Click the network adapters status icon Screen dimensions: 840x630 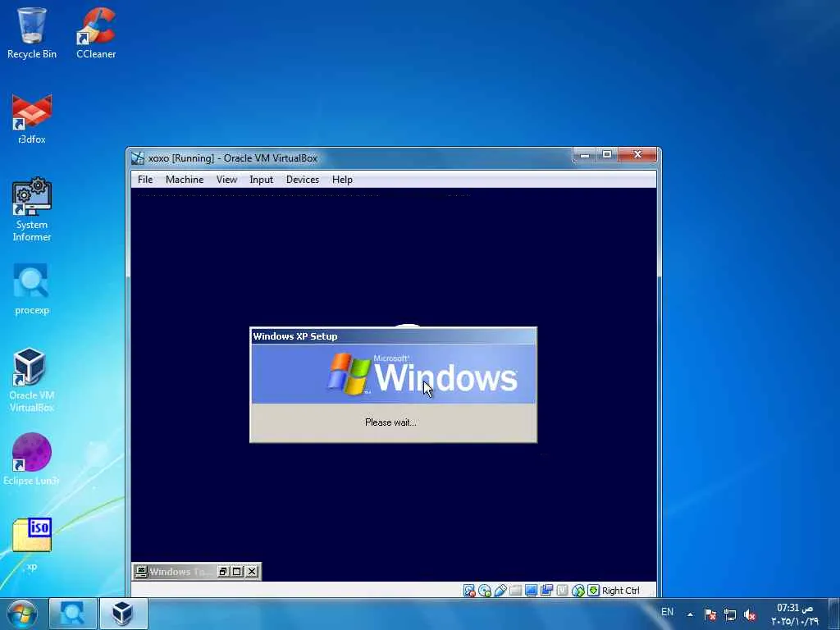point(577,591)
